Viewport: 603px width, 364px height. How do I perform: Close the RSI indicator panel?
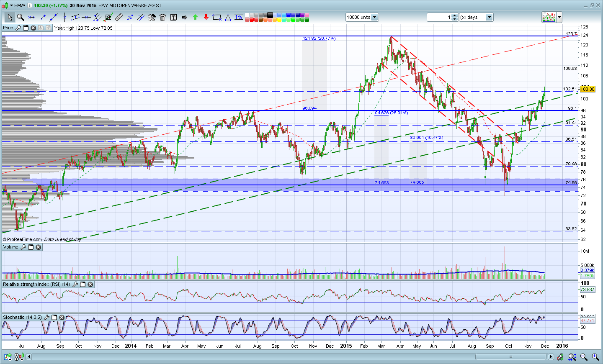(90, 285)
